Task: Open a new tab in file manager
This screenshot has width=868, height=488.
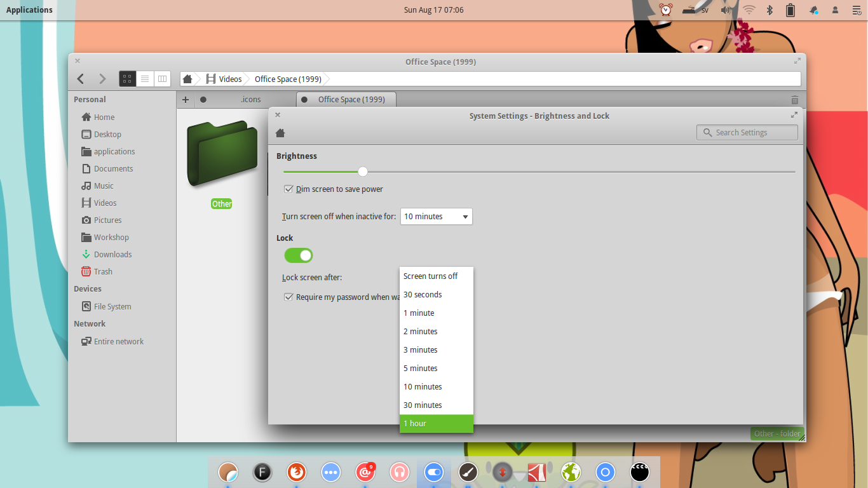Action: (x=186, y=99)
